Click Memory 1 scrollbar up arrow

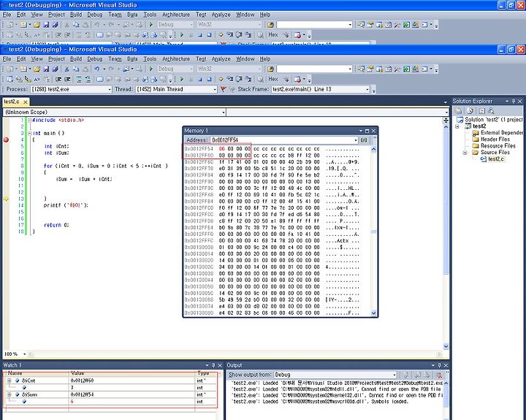374,149
